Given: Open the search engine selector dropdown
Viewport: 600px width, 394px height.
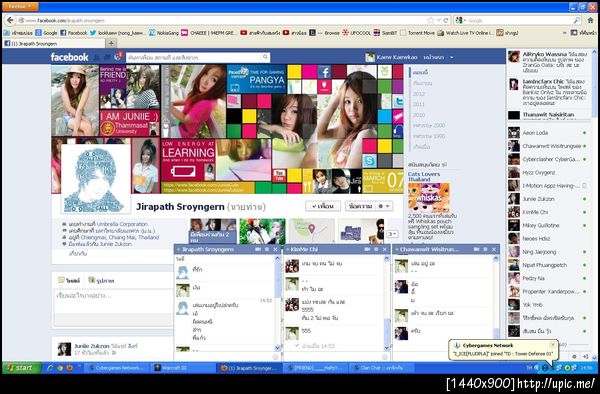Looking at the screenshot, I should 461,20.
